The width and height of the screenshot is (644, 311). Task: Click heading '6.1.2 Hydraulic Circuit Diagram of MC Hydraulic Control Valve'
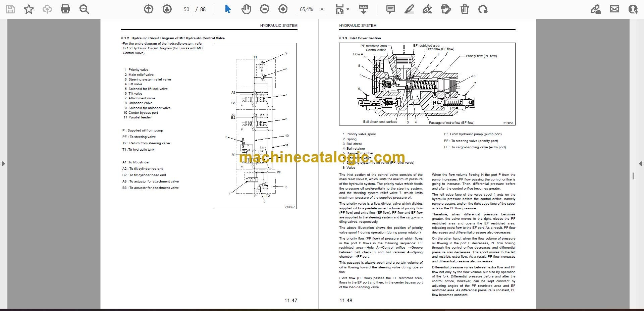pyautogui.click(x=173, y=38)
